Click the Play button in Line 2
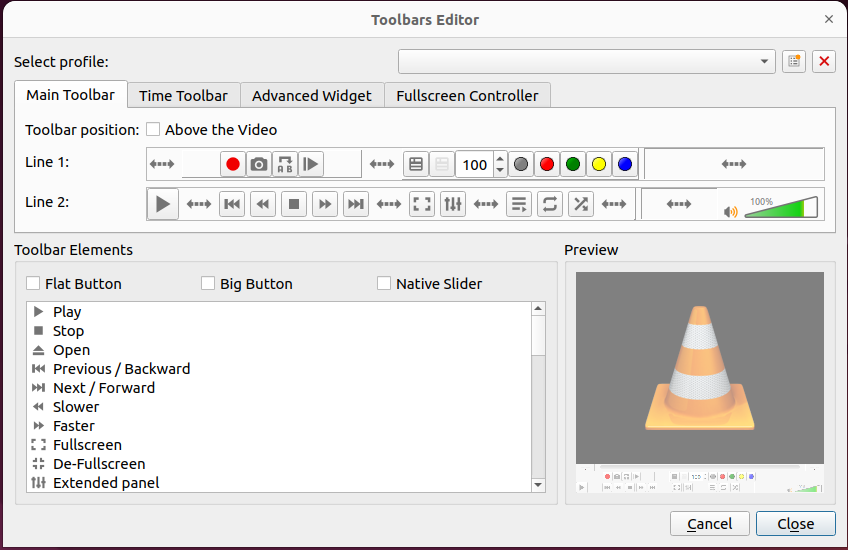 pyautogui.click(x=163, y=204)
